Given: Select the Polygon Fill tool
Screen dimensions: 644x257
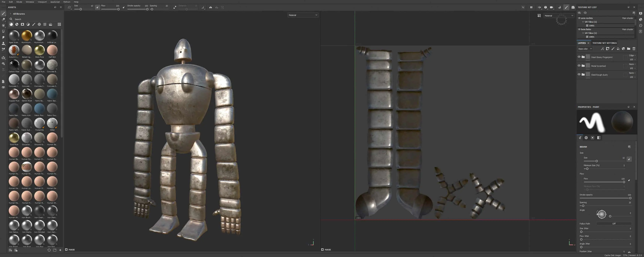Looking at the screenshot, I should coord(3,31).
